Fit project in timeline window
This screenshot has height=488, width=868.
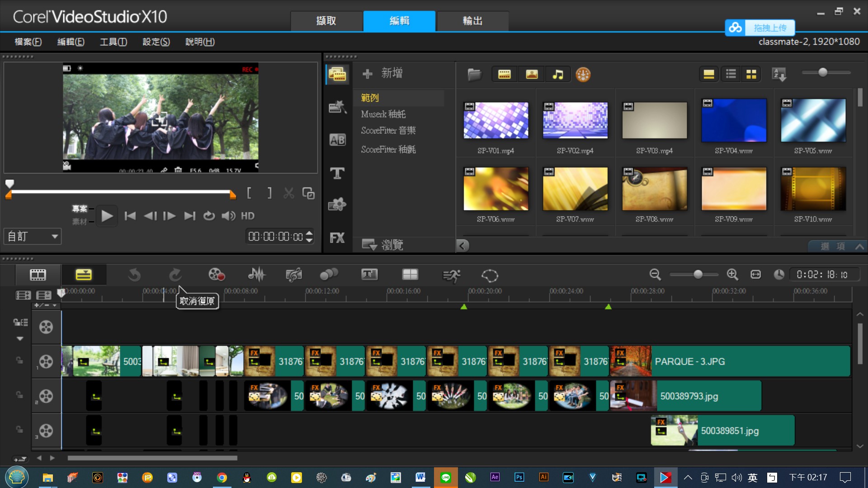click(755, 274)
